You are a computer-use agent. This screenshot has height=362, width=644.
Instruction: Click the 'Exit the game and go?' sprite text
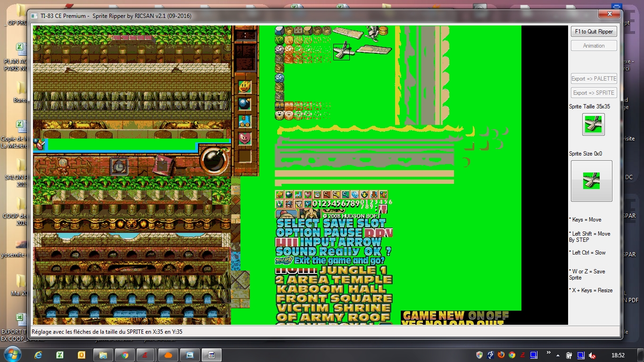(339, 260)
